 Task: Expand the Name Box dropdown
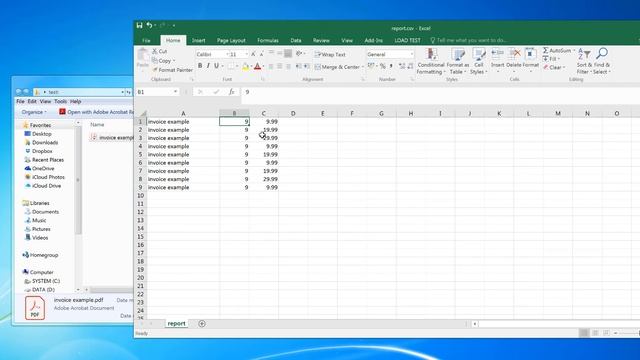(175, 92)
